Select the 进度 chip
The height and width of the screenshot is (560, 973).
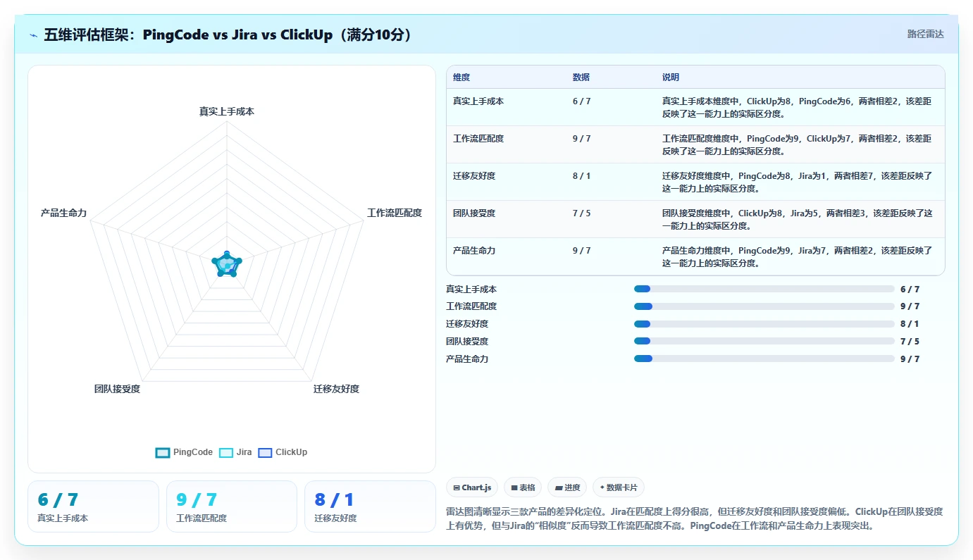point(567,487)
